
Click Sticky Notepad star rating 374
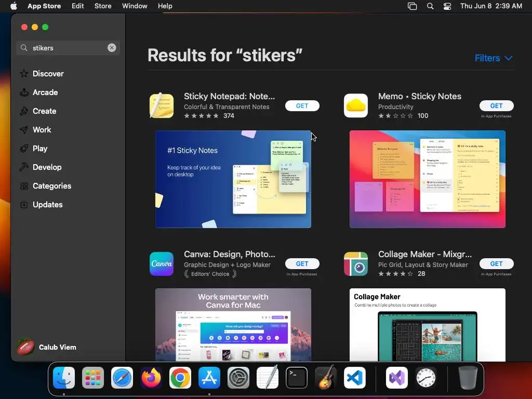pos(209,116)
